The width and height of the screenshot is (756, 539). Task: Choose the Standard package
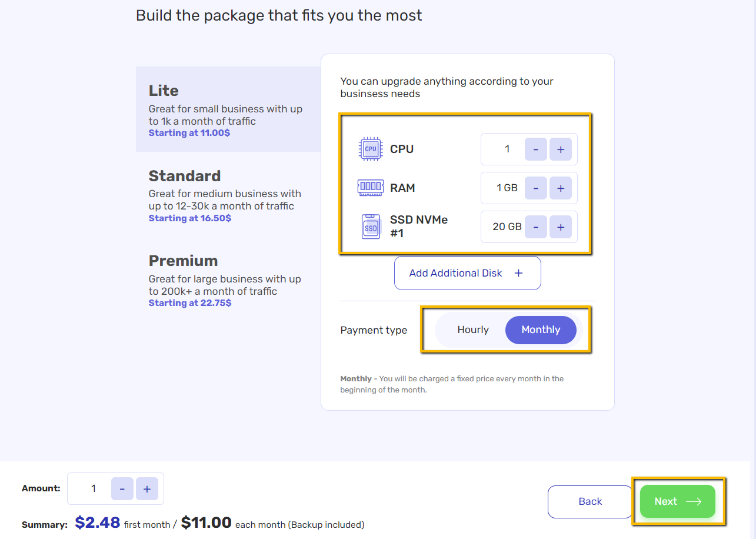(x=228, y=195)
